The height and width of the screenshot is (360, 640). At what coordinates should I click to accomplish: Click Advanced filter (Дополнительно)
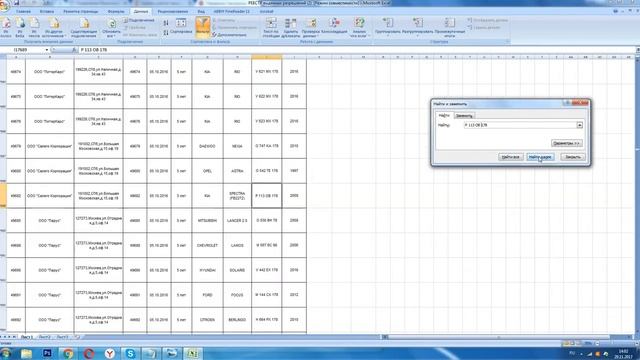click(229, 35)
